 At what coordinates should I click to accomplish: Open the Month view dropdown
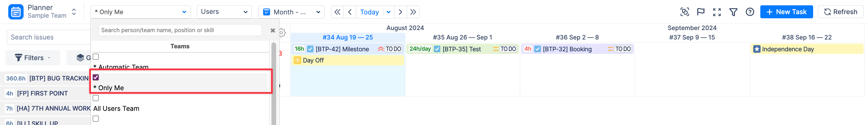pos(291,12)
